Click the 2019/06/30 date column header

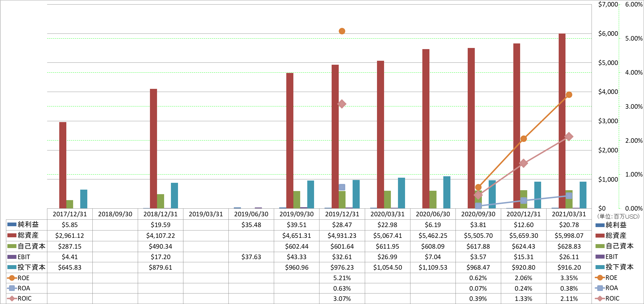251,214
